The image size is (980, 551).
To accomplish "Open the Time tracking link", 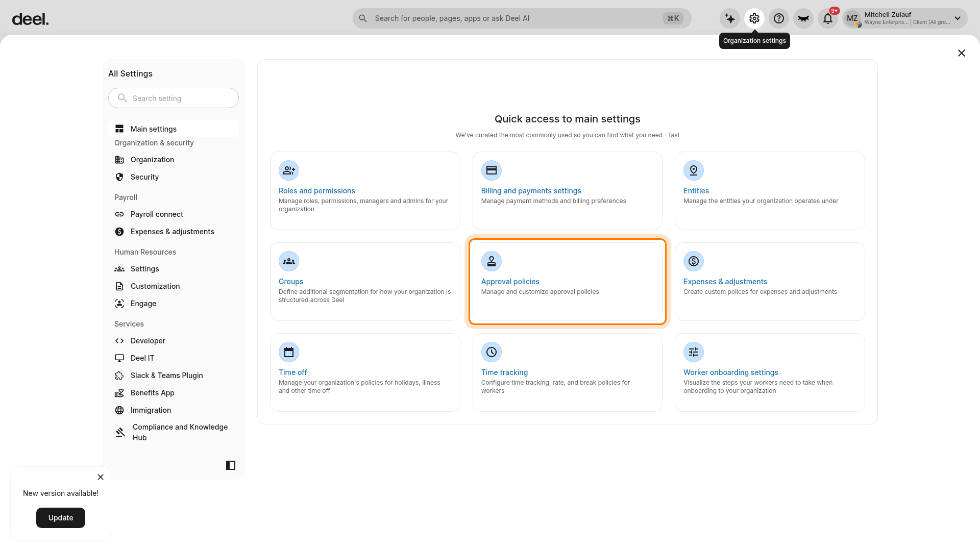I will (x=504, y=372).
